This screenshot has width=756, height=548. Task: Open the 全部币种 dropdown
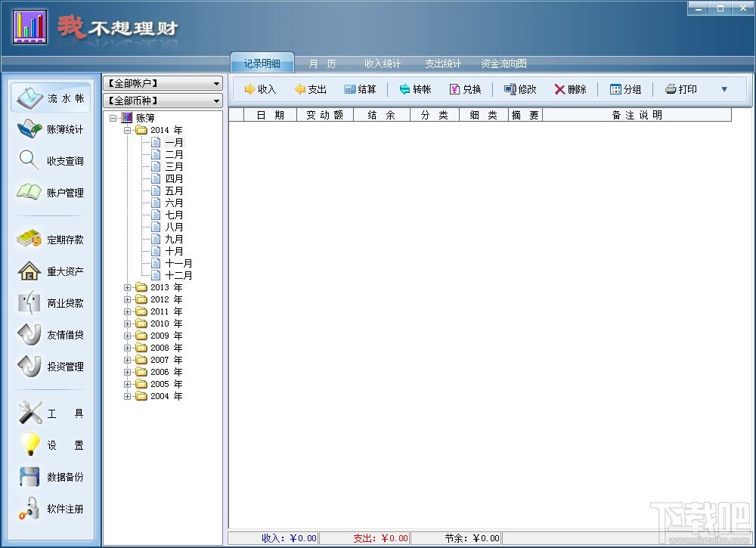tap(163, 101)
